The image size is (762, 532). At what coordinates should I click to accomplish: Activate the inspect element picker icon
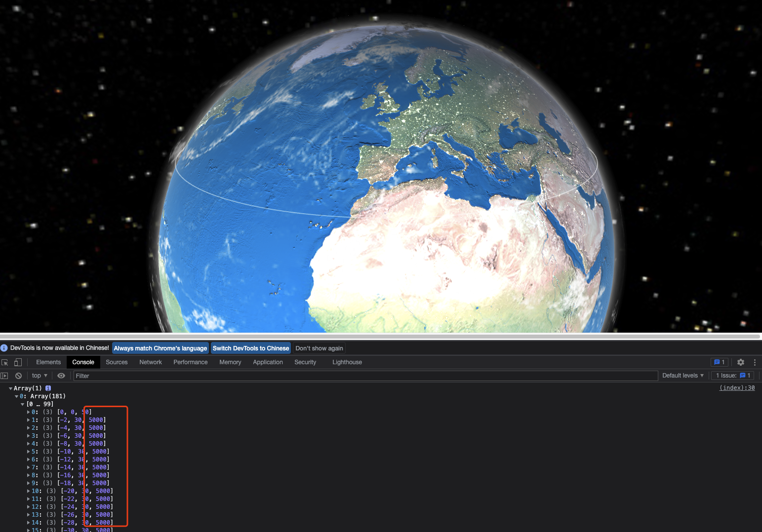point(5,362)
